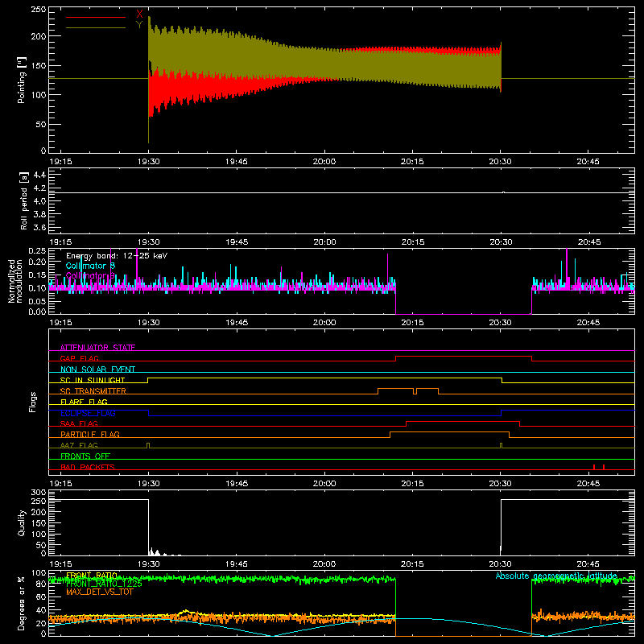Click the first SC_TRANSMITTER raised pulse
The width and height of the screenshot is (644, 644).
pos(395,389)
